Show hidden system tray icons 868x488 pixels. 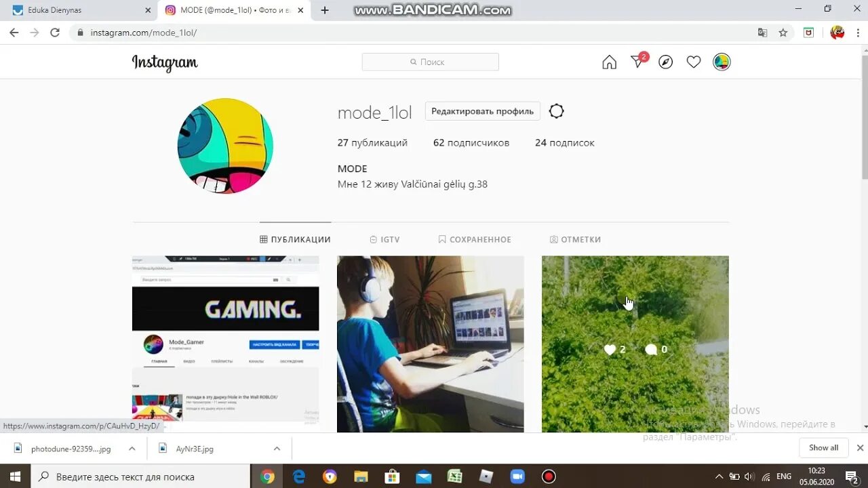coord(719,476)
